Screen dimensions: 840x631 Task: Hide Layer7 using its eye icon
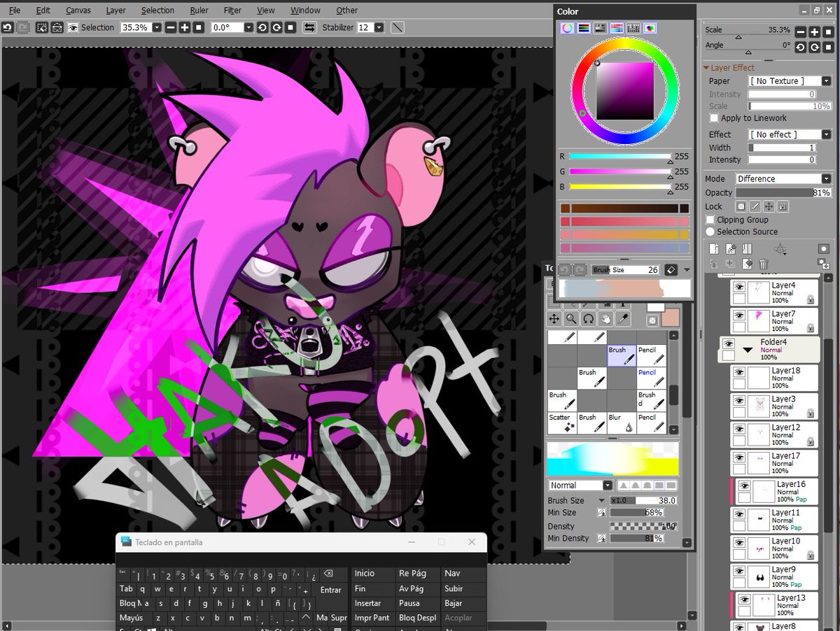(x=738, y=315)
